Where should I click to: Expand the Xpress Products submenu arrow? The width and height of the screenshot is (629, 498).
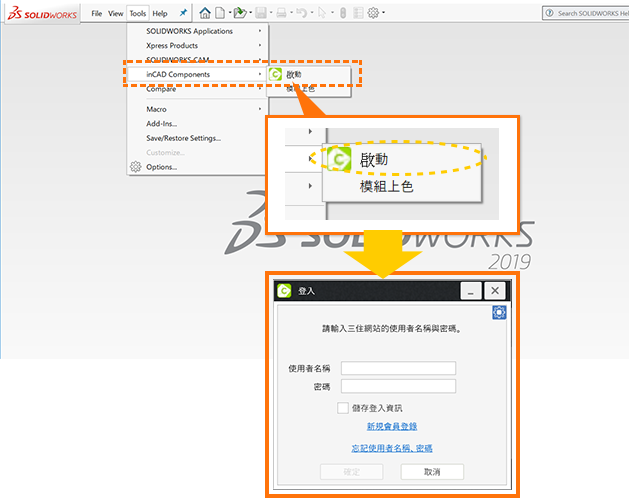coord(260,45)
